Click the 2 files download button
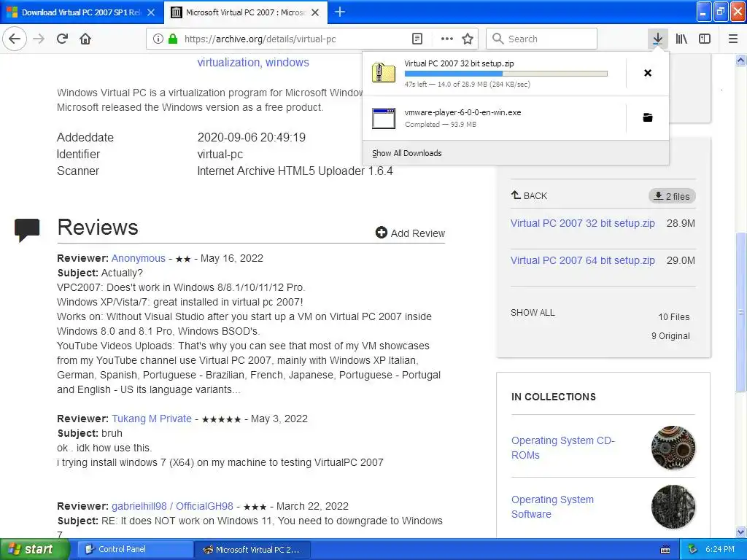 pyautogui.click(x=672, y=196)
